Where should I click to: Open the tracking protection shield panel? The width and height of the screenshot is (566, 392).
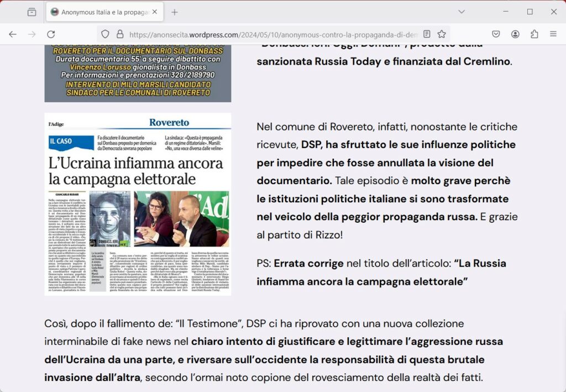tap(105, 34)
